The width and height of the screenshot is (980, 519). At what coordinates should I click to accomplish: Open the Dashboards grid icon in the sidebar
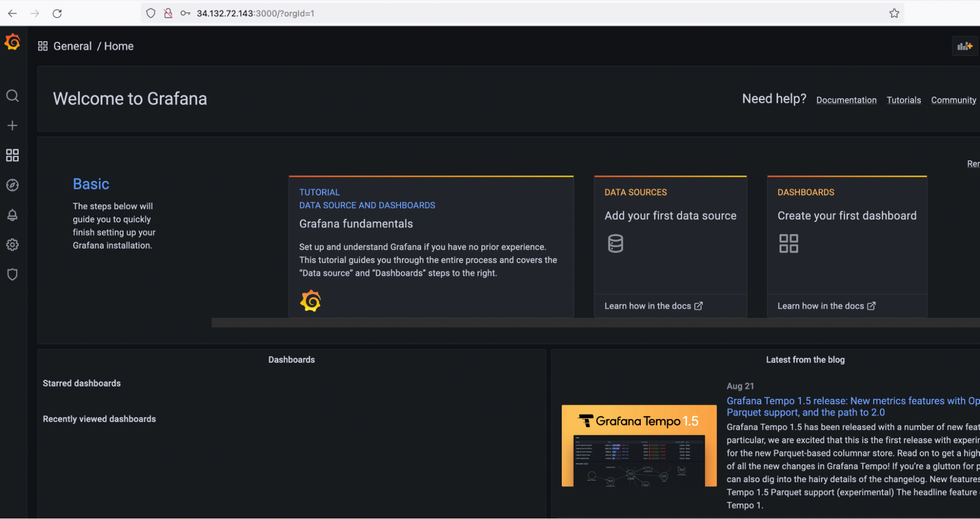tap(12, 156)
